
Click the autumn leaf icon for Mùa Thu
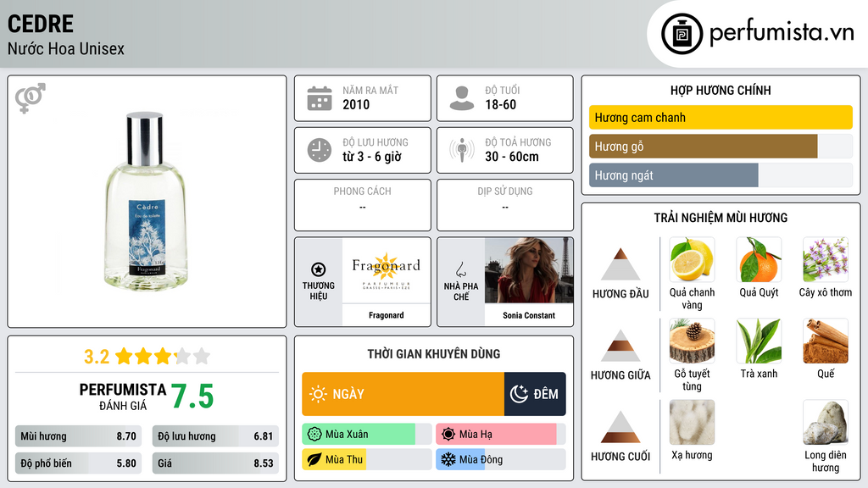point(314,460)
